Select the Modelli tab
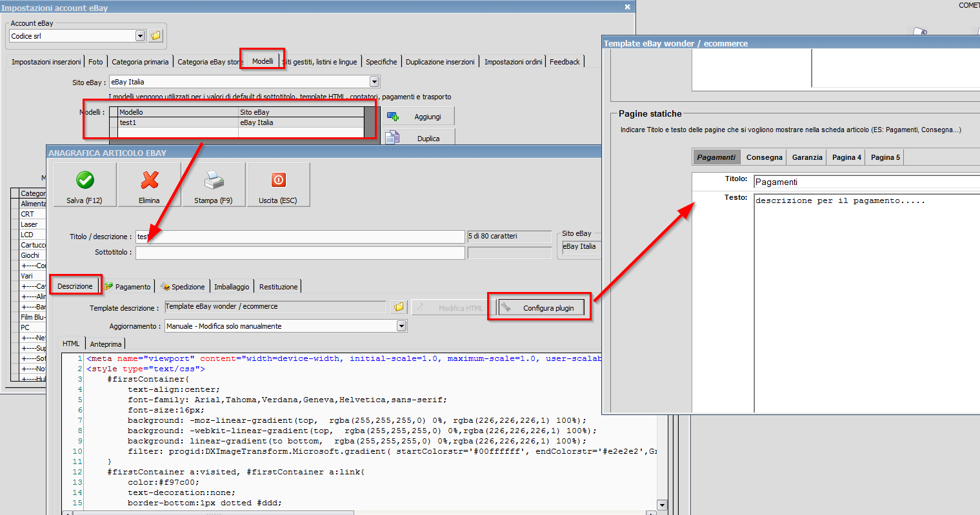Image resolution: width=980 pixels, height=515 pixels. coord(263,61)
